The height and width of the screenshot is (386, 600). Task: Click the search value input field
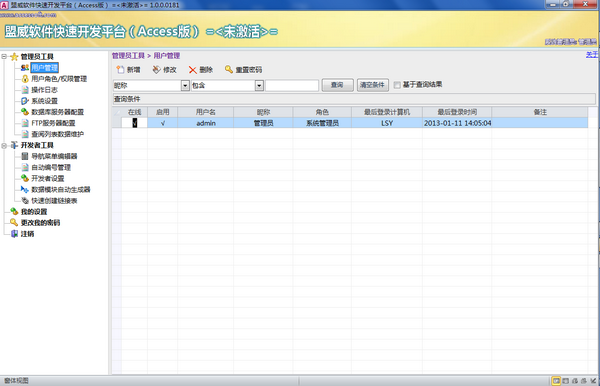(x=292, y=85)
